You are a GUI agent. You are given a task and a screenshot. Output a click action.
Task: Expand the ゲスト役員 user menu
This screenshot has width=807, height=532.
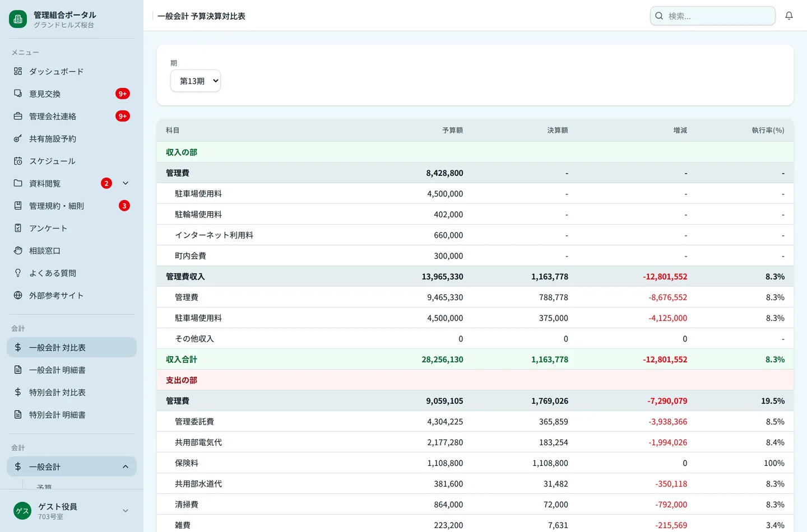(x=126, y=511)
